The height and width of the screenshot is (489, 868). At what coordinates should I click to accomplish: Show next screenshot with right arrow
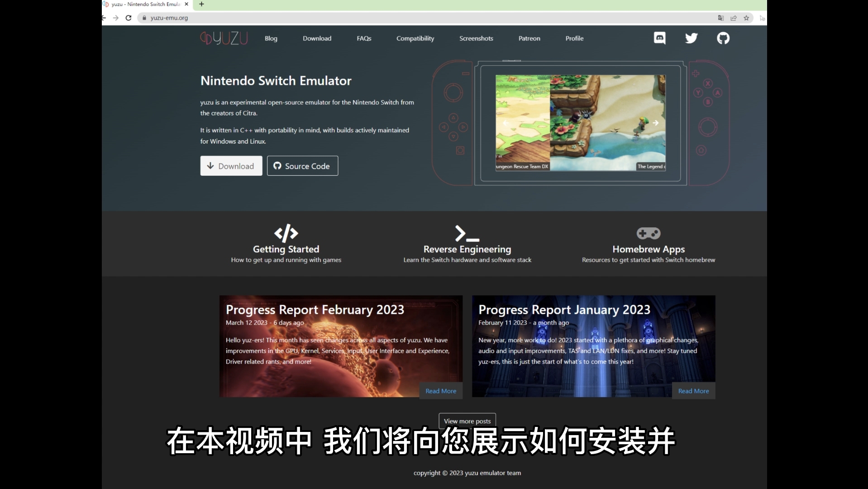tap(655, 123)
